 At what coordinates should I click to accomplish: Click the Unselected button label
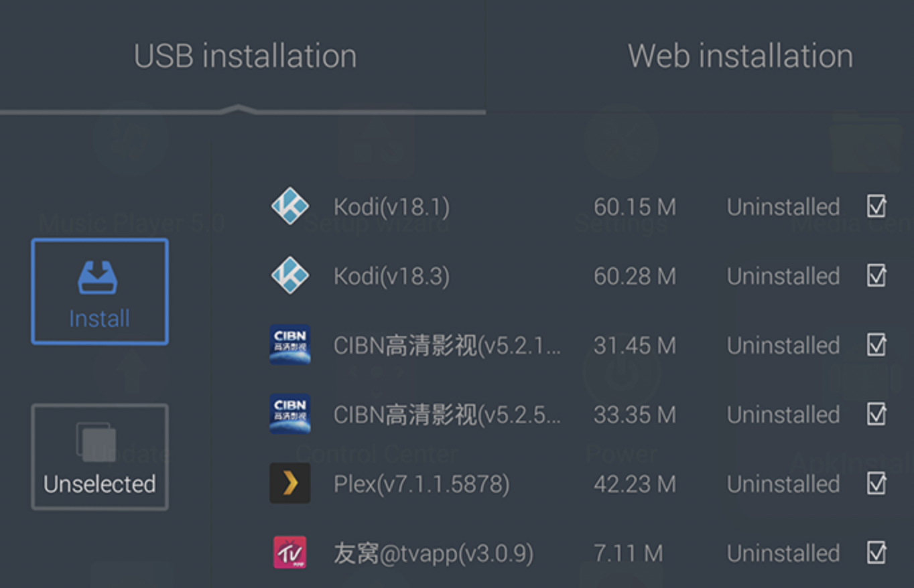(x=99, y=484)
